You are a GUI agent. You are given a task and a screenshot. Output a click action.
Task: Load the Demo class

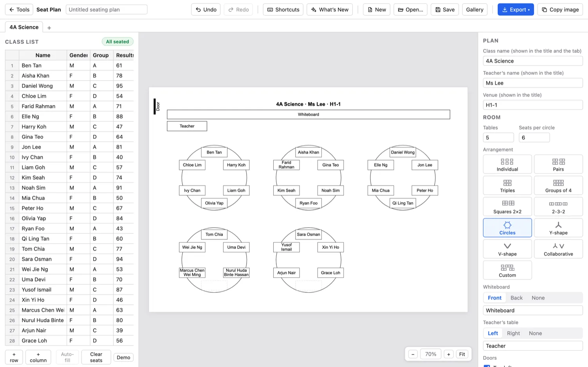coord(123,357)
